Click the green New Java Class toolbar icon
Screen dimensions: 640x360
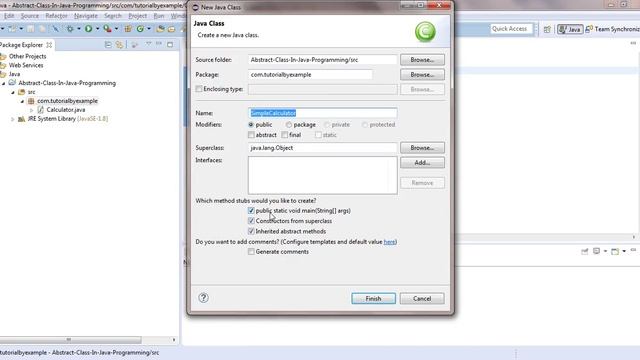pos(140,29)
